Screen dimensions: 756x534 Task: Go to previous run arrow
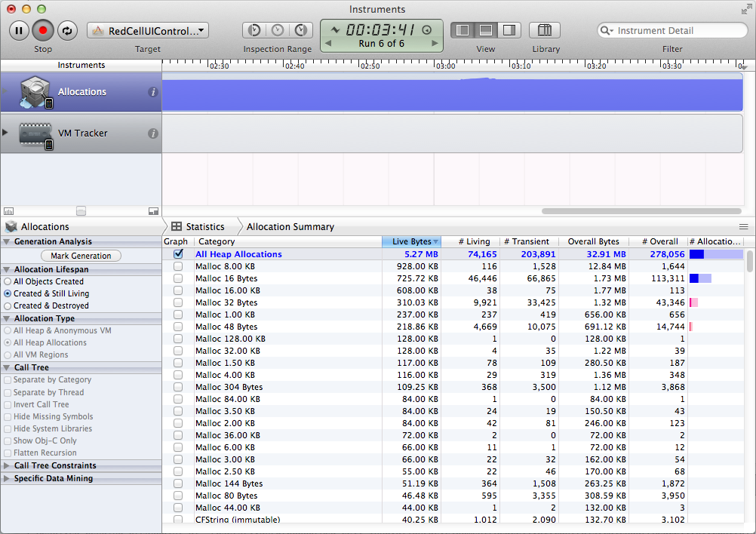[328, 44]
